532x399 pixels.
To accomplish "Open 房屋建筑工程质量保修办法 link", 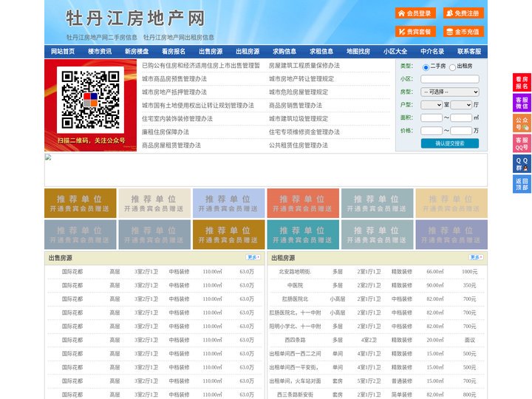I will (x=304, y=66).
